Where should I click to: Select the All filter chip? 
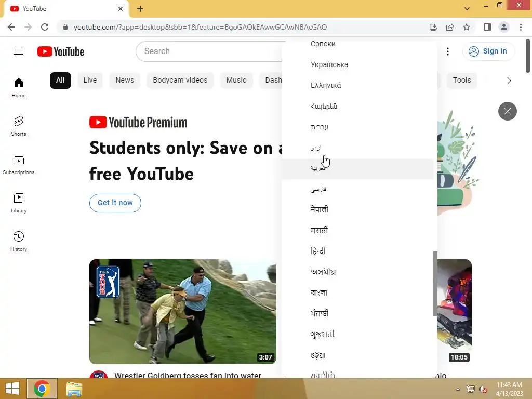coord(60,81)
